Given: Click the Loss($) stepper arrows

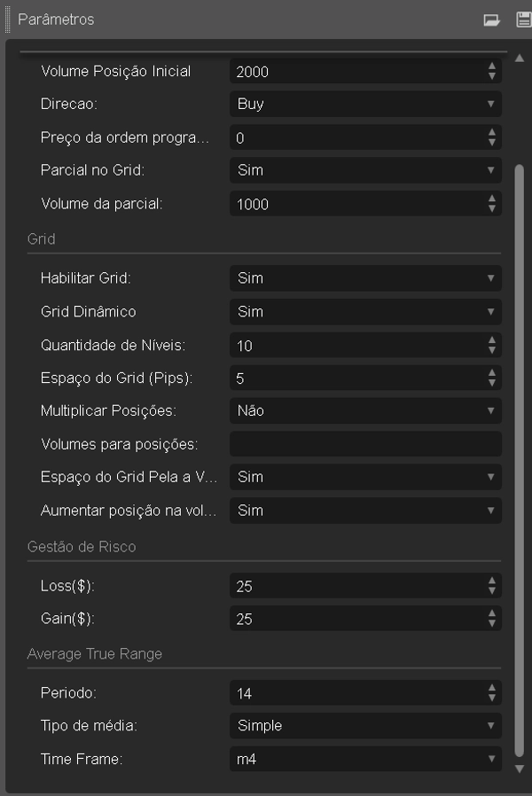Looking at the screenshot, I should pyautogui.click(x=491, y=586).
